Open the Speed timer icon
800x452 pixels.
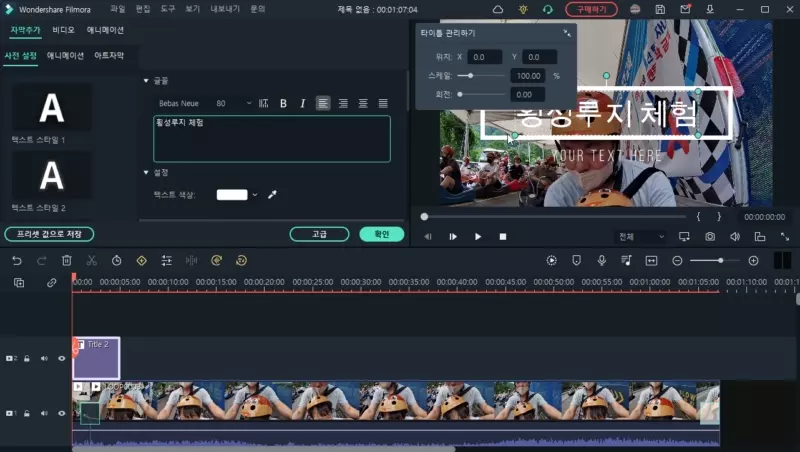pyautogui.click(x=116, y=261)
